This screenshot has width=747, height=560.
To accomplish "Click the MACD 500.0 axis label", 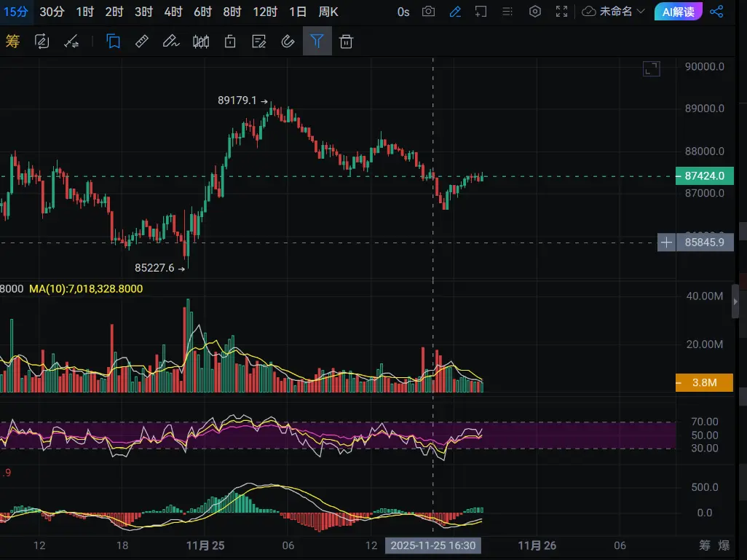I will point(705,488).
